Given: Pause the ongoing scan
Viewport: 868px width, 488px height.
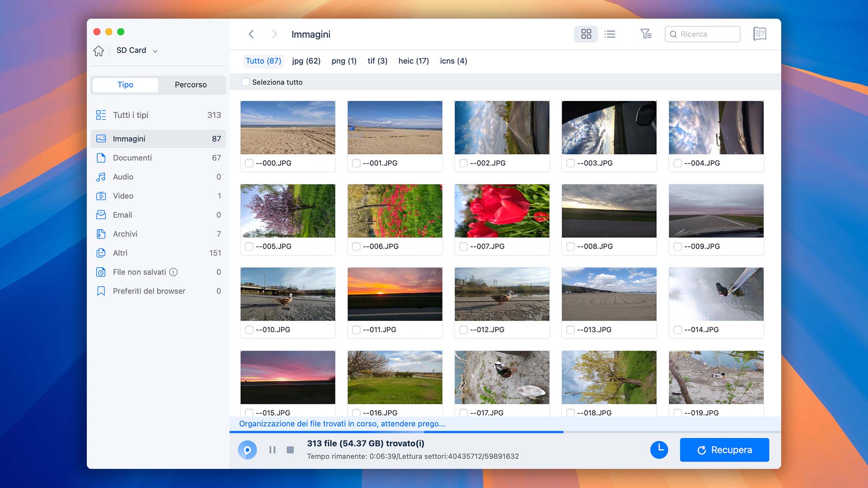Looking at the screenshot, I should (273, 450).
